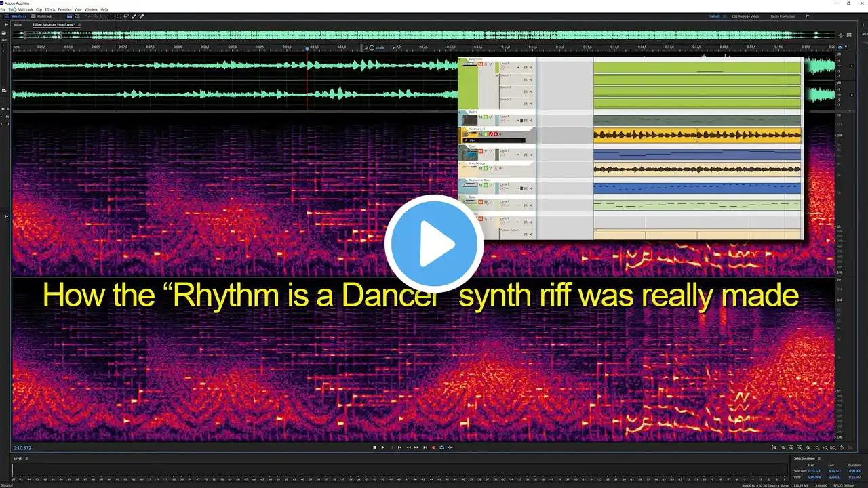The height and width of the screenshot is (488, 868).
Task: Open the Levels panel menu
Action: (x=26, y=458)
